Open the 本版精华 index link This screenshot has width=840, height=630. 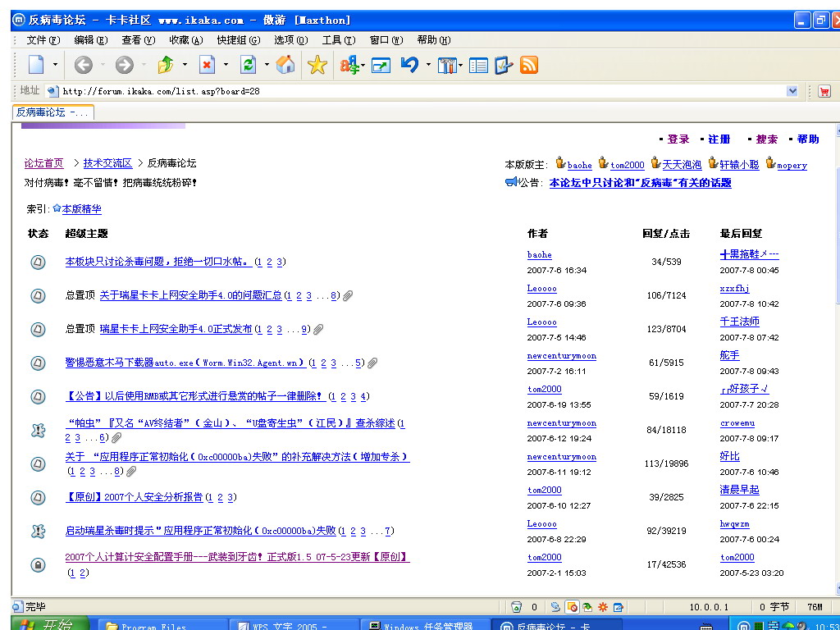(x=82, y=209)
